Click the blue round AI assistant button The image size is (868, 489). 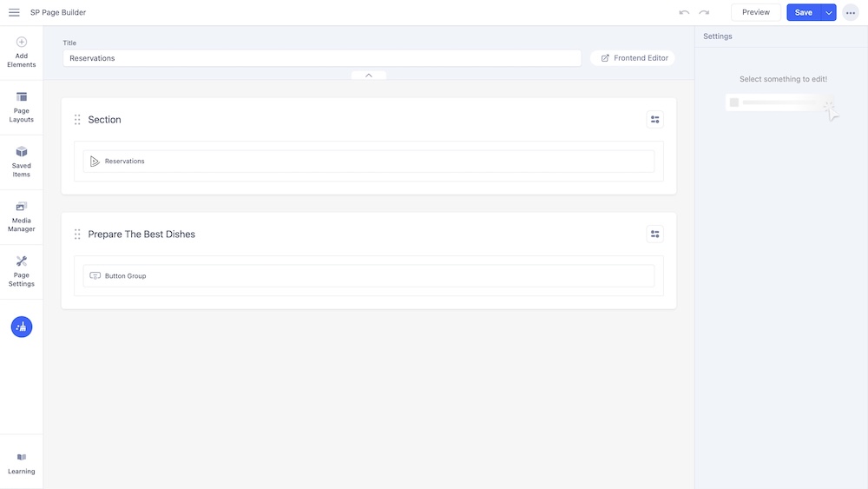point(22,327)
